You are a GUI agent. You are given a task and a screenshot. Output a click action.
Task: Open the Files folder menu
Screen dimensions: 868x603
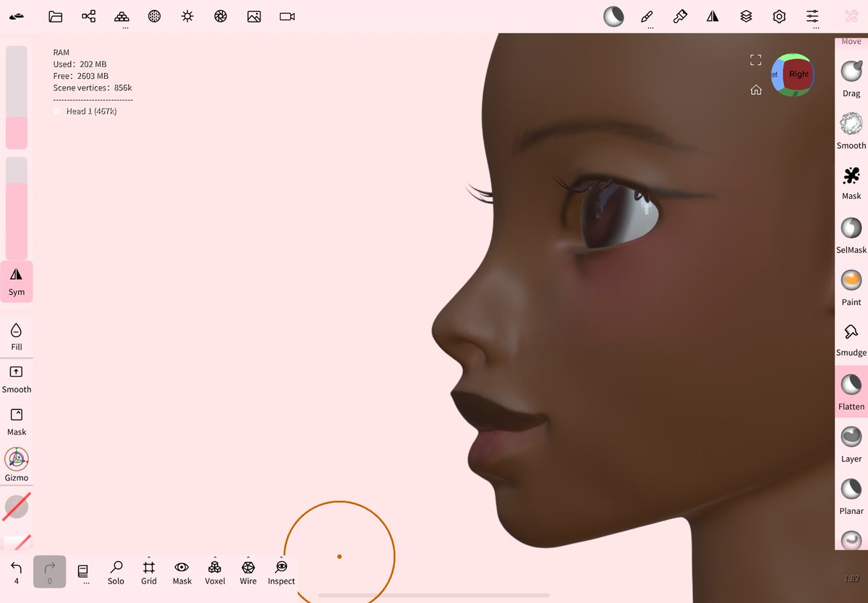click(56, 16)
